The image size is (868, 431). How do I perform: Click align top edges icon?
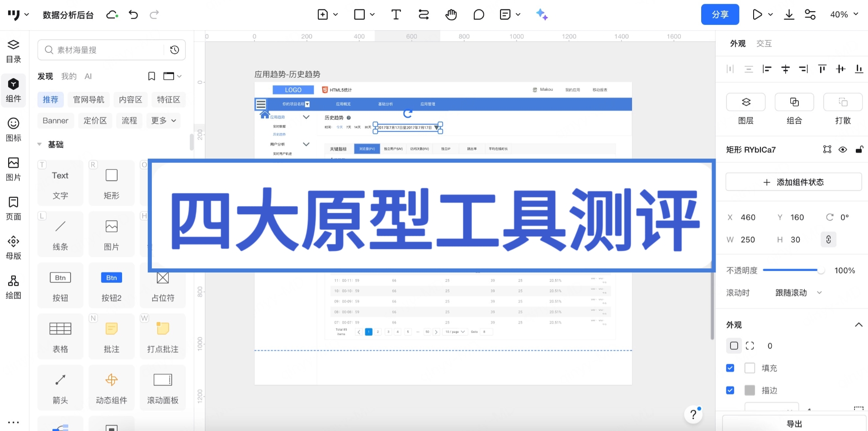(x=822, y=69)
